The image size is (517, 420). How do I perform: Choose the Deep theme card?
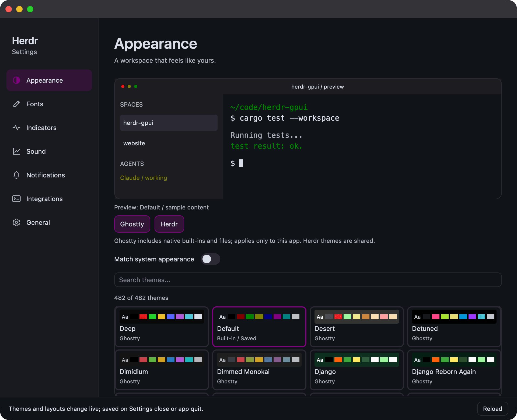[x=162, y=327]
